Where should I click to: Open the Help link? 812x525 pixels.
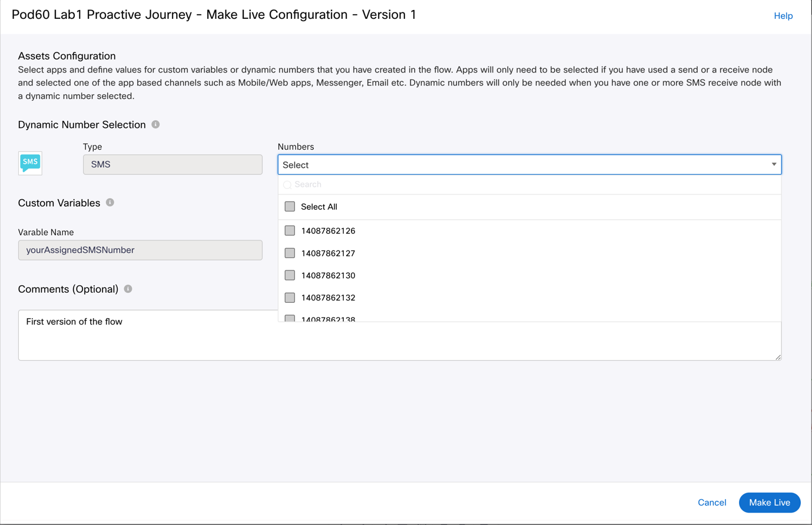click(x=783, y=16)
